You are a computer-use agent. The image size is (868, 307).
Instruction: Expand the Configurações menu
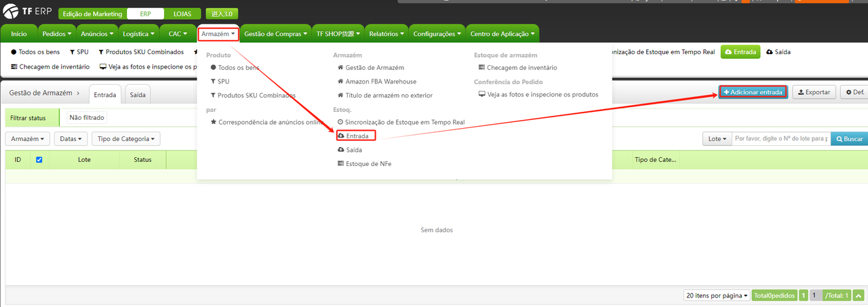(x=437, y=33)
